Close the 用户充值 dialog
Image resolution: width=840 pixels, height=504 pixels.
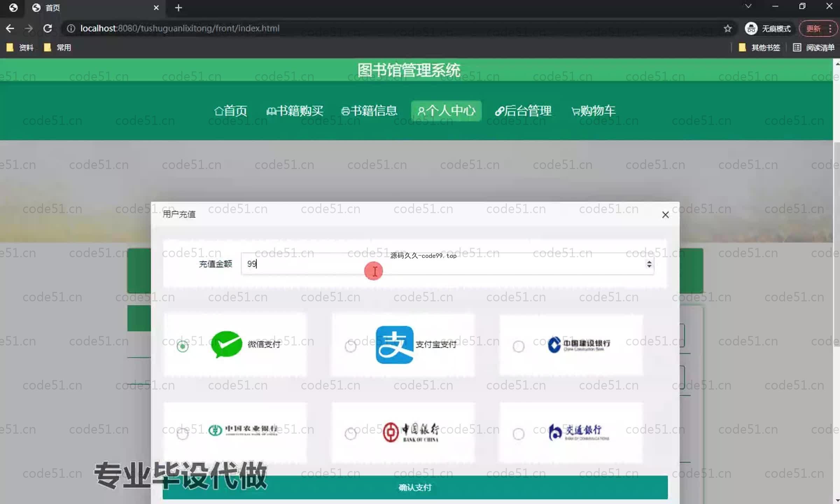(x=665, y=215)
